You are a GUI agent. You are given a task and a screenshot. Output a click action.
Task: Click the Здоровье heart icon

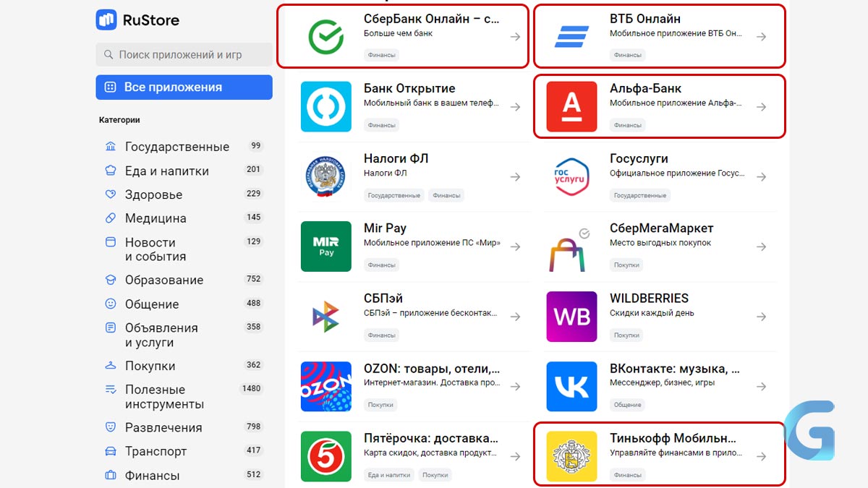point(111,194)
